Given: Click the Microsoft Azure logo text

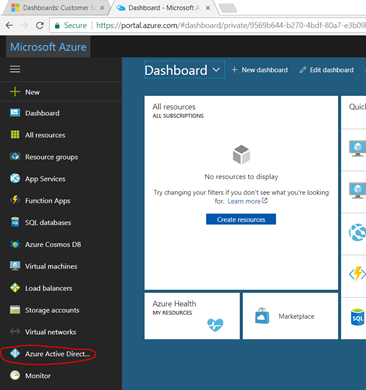Looking at the screenshot, I should 48,47.
